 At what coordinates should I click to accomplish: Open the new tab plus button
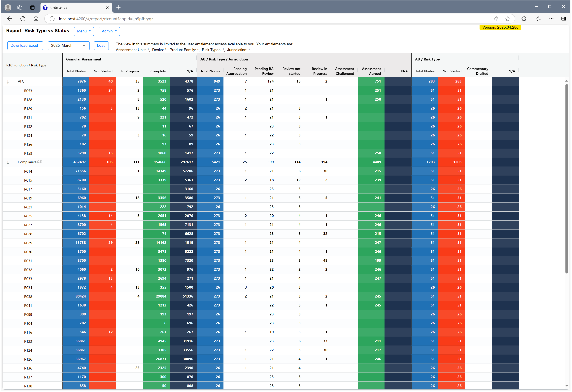(118, 7)
